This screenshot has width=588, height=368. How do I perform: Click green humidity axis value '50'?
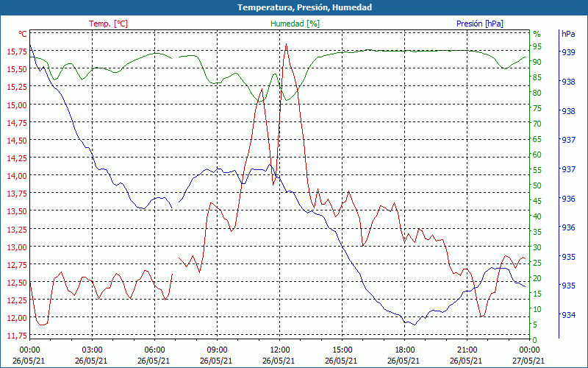click(x=537, y=185)
